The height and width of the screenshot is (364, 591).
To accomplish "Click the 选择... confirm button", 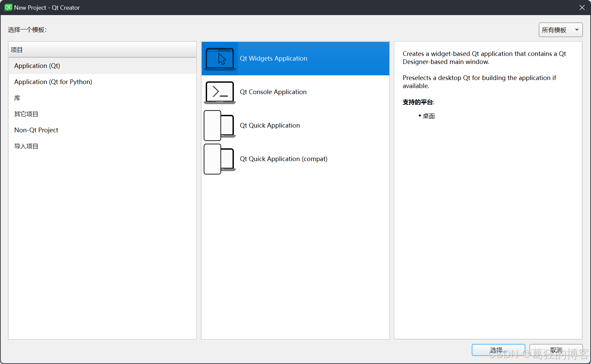I will 498,350.
